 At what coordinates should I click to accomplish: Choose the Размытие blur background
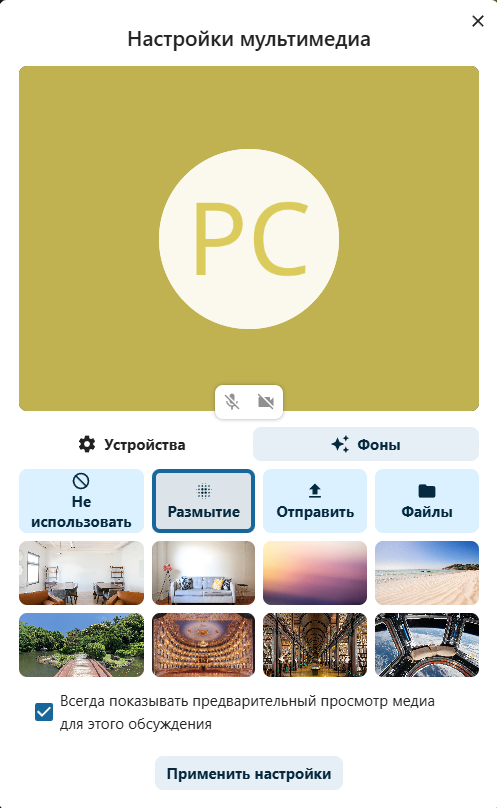click(x=204, y=501)
